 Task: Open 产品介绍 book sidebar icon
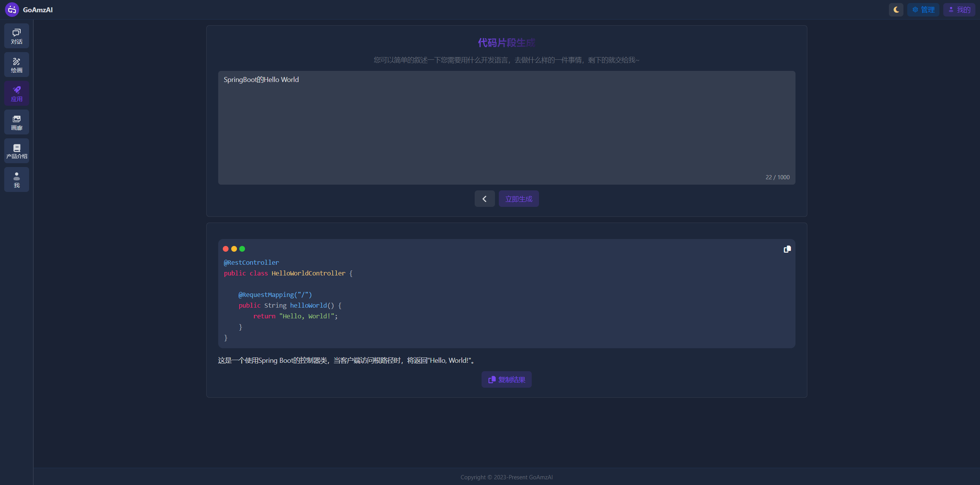[16, 151]
